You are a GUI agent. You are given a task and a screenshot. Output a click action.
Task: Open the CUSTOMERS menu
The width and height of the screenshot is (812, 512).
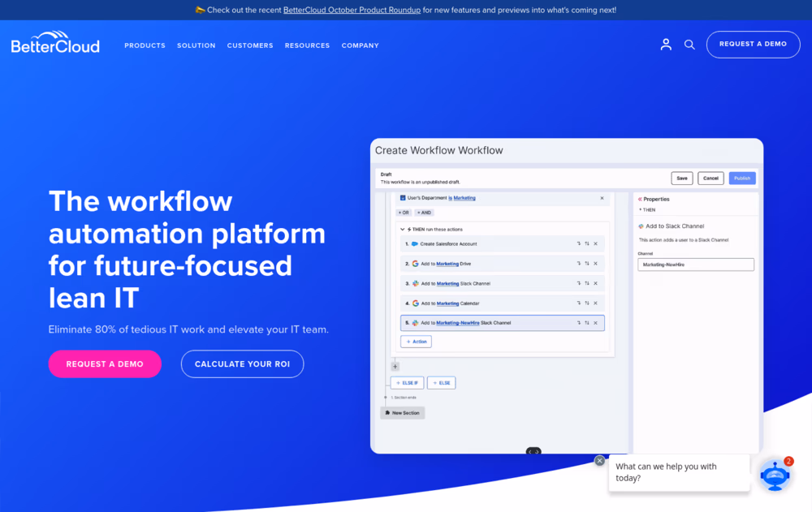[x=250, y=45]
